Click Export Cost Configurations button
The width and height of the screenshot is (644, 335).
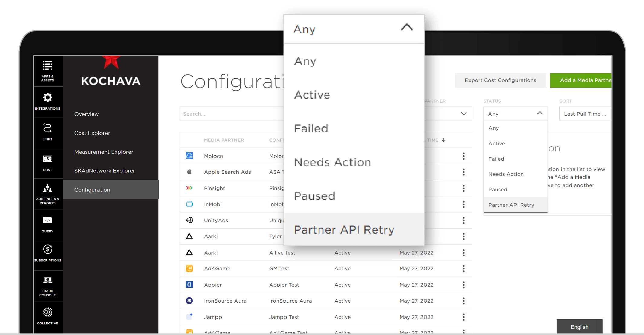point(500,80)
